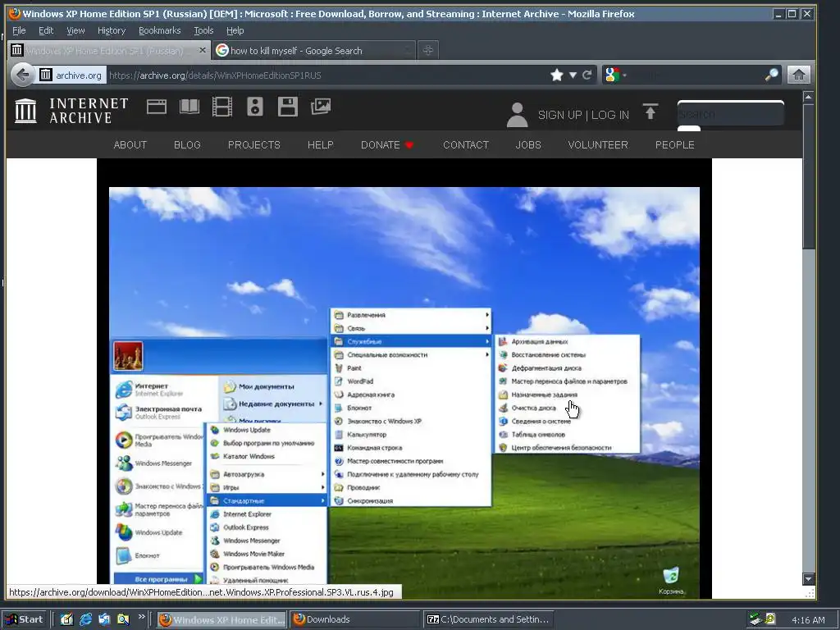Click the red heart next to DONATE

(409, 145)
